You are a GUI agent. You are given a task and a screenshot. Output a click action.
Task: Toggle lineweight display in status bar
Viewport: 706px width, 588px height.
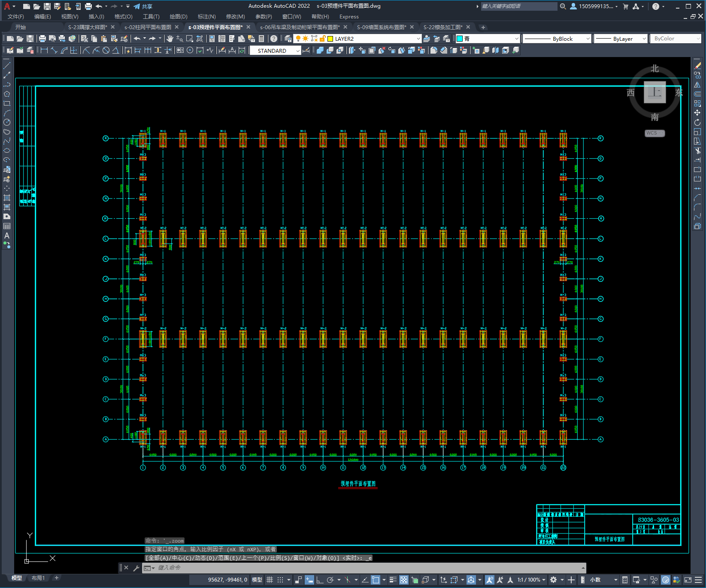click(x=393, y=580)
